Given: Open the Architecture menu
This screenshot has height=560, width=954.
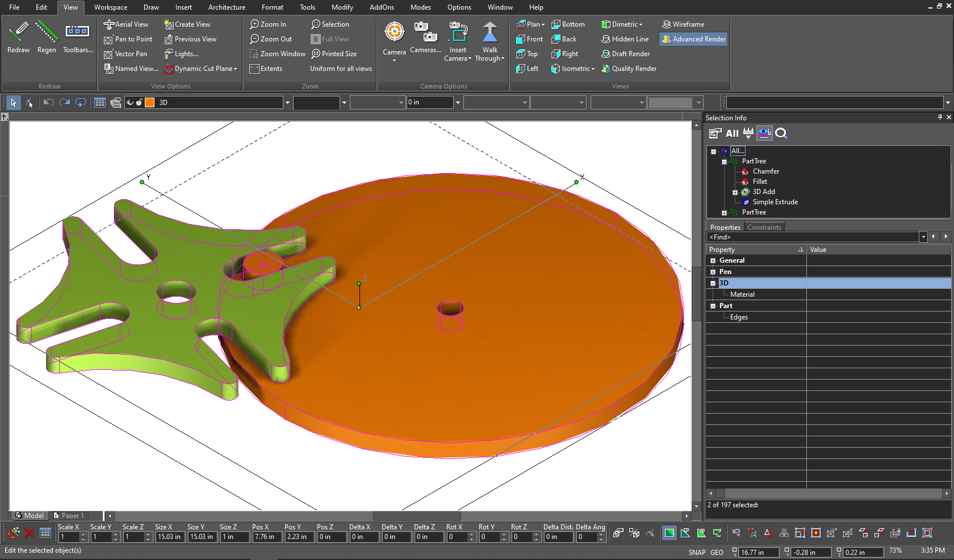Looking at the screenshot, I should [227, 7].
